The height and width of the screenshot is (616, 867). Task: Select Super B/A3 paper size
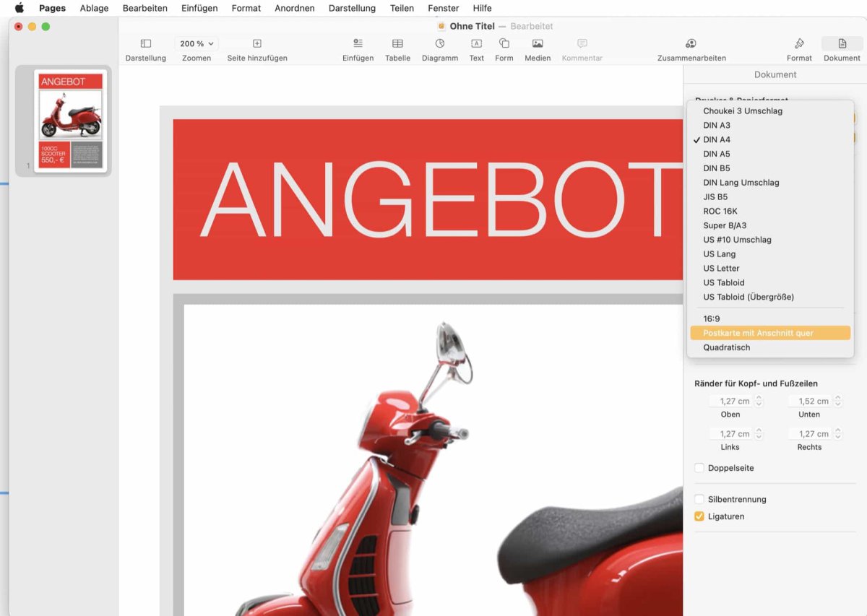point(770,225)
